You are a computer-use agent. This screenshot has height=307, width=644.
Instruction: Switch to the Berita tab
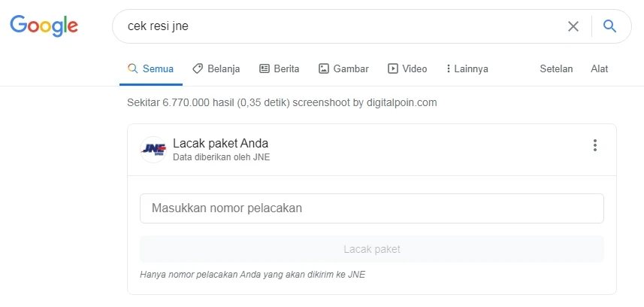click(x=280, y=68)
